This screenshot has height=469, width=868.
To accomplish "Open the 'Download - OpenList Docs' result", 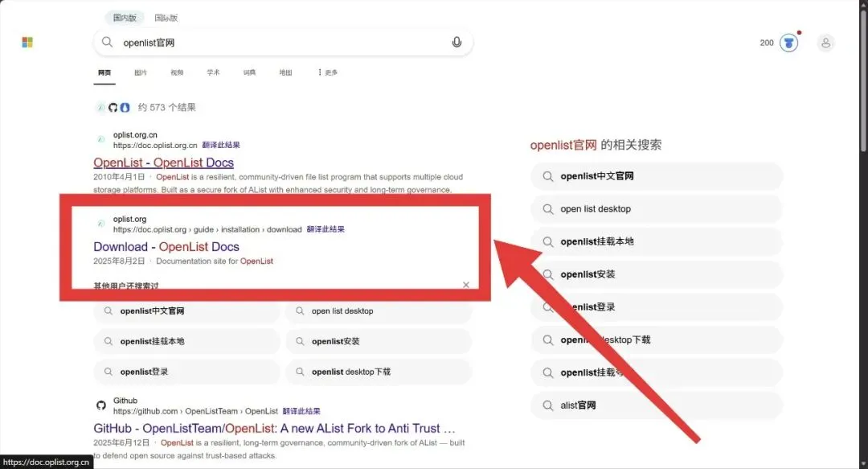I will 166,247.
